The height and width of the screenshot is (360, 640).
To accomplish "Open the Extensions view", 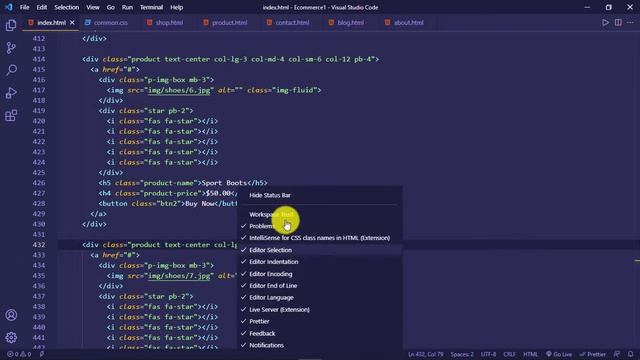I will tap(11, 116).
